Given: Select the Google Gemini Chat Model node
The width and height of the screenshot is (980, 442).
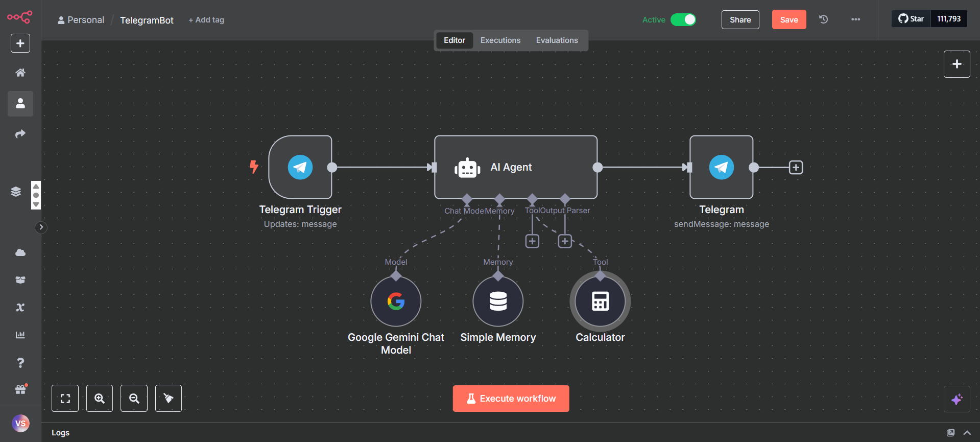Looking at the screenshot, I should point(396,301).
